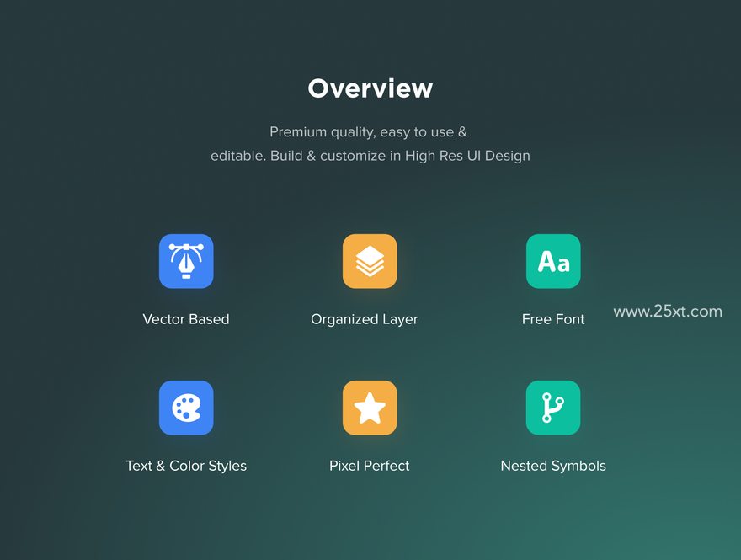This screenshot has height=560, width=741.
Task: Click the "editable. Build & customize" subtitle line
Action: (x=370, y=156)
